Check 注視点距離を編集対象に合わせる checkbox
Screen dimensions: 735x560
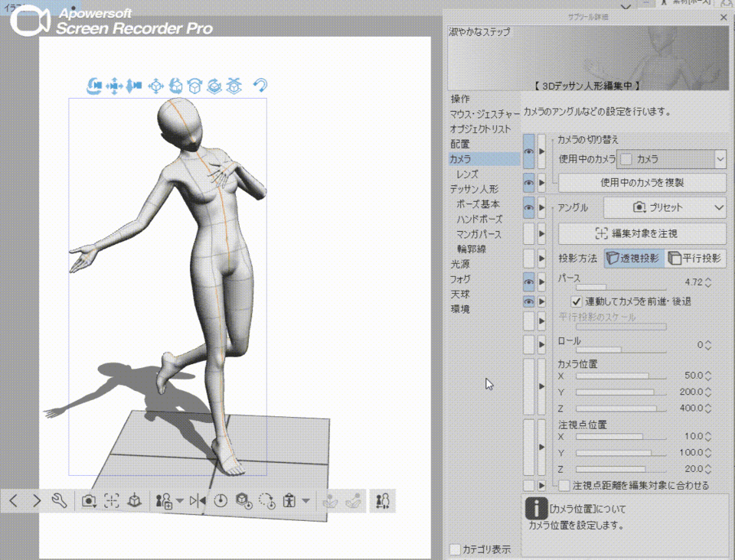point(564,486)
